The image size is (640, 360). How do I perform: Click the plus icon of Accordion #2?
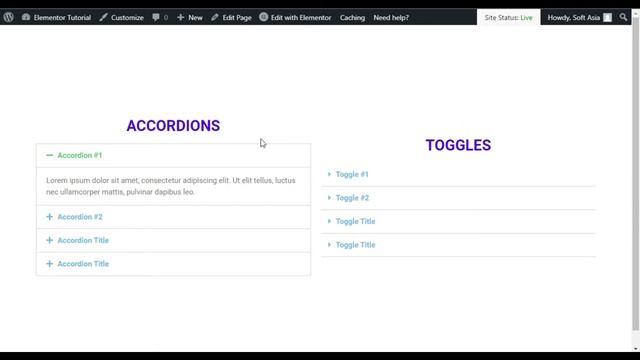click(x=49, y=217)
